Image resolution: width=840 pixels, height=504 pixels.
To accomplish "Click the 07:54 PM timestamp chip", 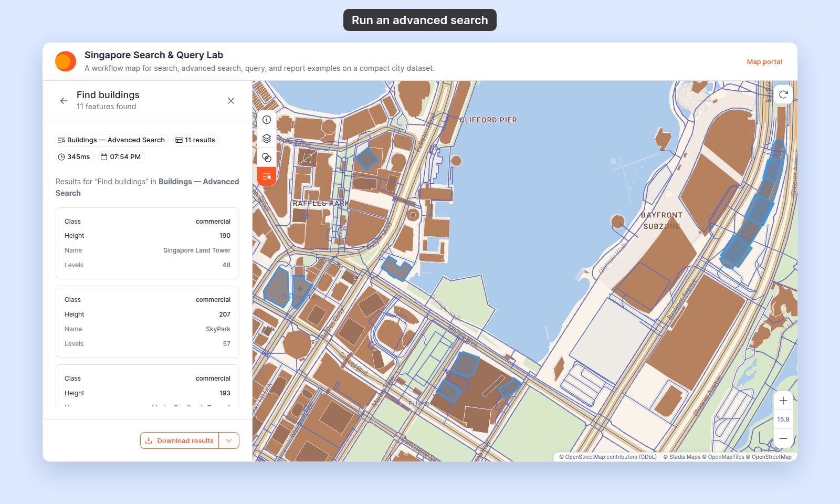I will point(121,157).
